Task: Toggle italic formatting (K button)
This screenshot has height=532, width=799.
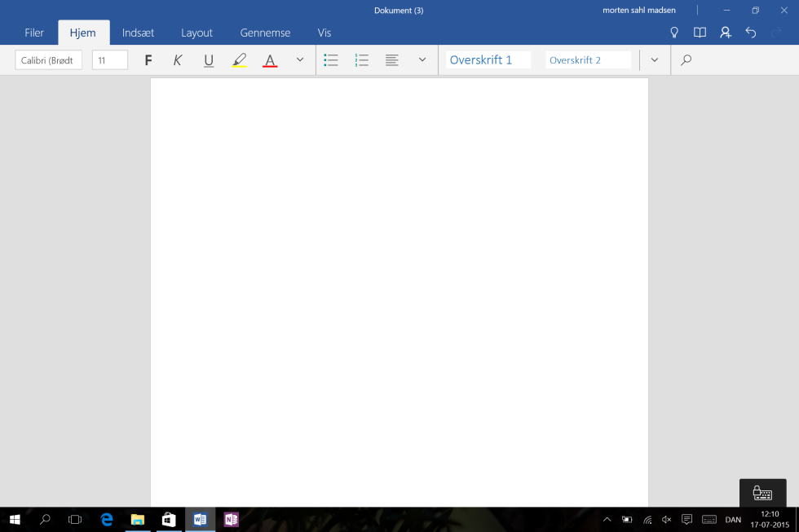Action: (x=177, y=60)
